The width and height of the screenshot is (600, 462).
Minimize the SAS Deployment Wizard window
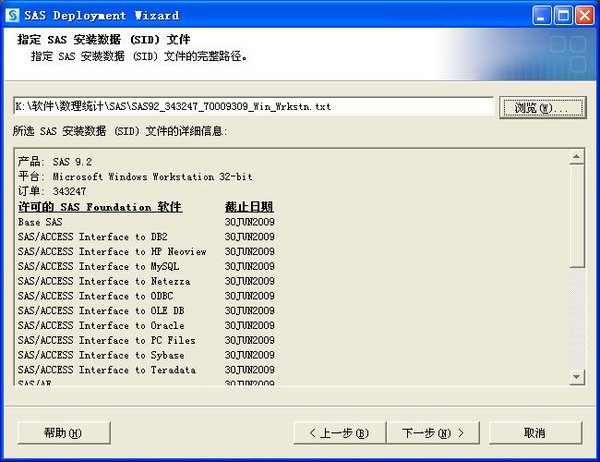click(x=541, y=16)
